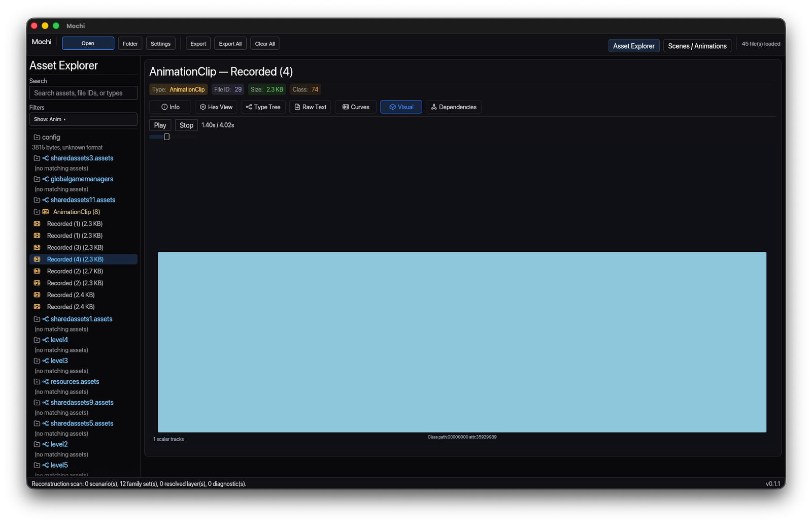Open Settings from the toolbar

click(160, 43)
